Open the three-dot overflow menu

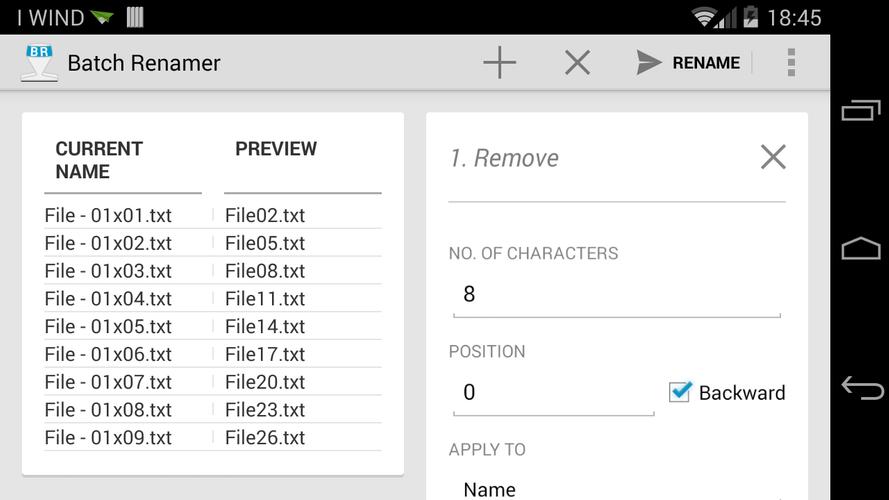[x=790, y=63]
